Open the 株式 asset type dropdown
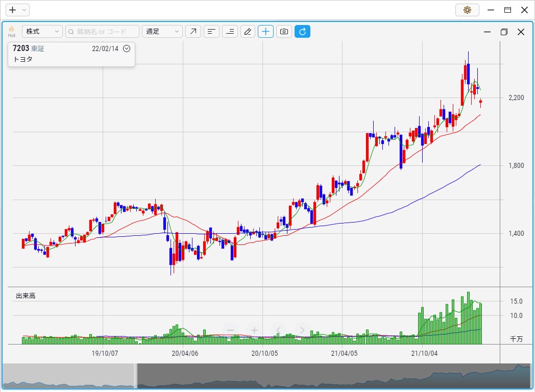This screenshot has width=535, height=392. (42, 32)
